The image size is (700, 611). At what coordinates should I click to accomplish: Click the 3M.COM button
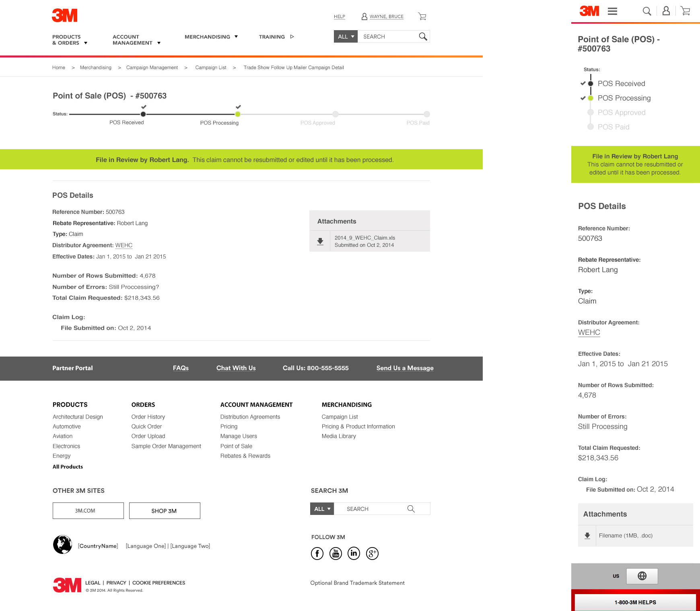pos(88,511)
